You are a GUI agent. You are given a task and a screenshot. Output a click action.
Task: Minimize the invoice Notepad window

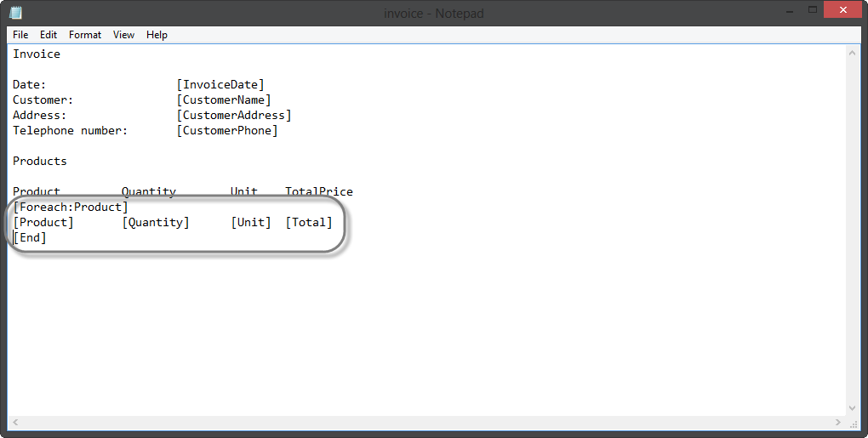[x=791, y=10]
